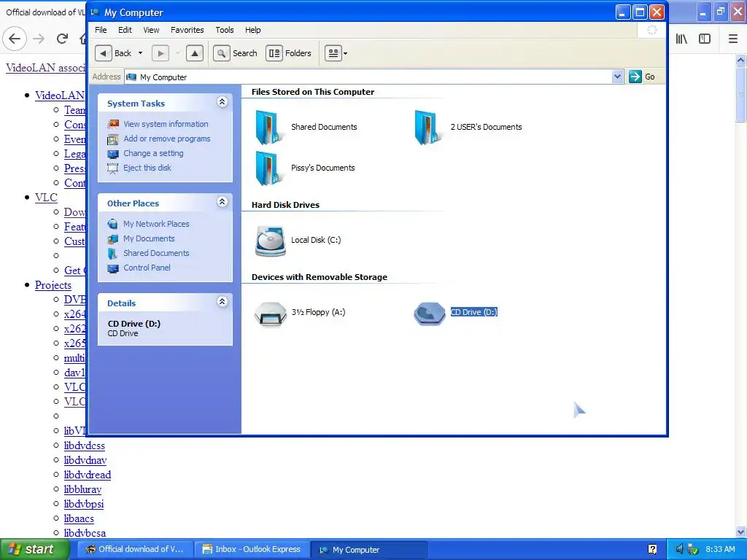The width and height of the screenshot is (747, 560).
Task: Click the Eject this disk icon
Action: (113, 168)
